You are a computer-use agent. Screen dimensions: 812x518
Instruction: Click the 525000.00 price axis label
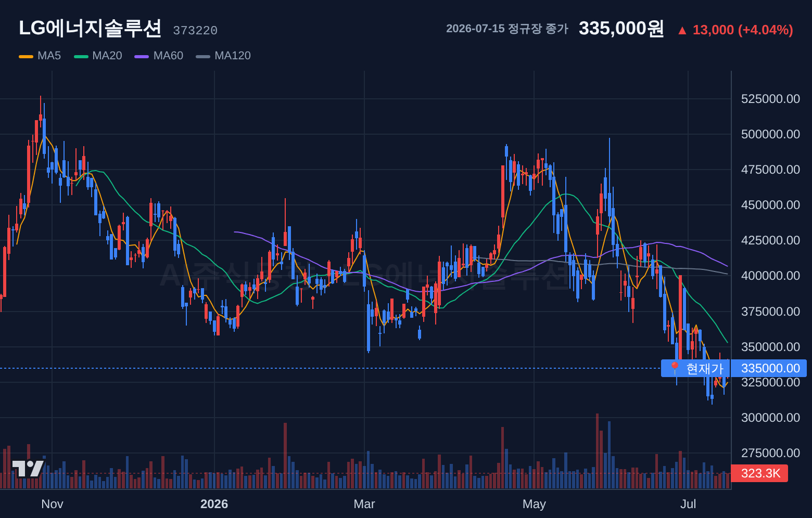tap(770, 99)
